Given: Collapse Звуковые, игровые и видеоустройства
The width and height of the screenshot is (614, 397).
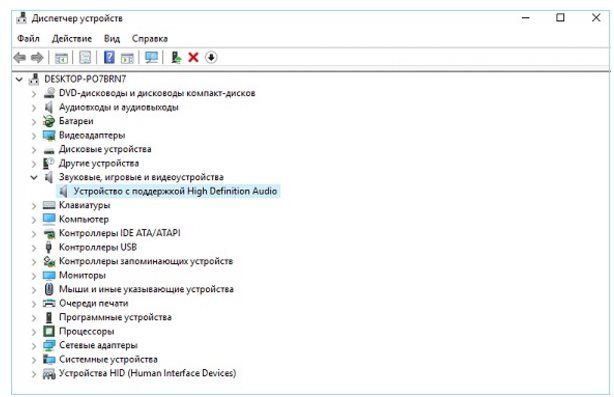Looking at the screenshot, I should coord(34,177).
